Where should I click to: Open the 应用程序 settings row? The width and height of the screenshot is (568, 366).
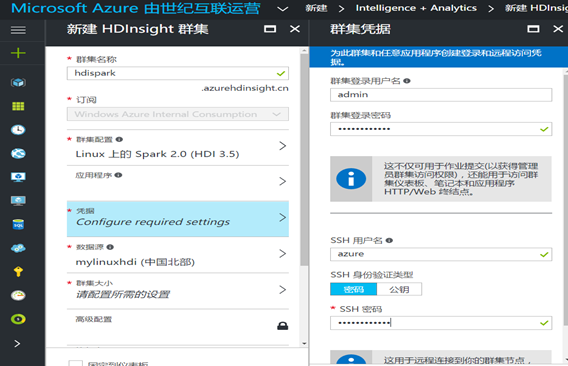pyautogui.click(x=178, y=183)
